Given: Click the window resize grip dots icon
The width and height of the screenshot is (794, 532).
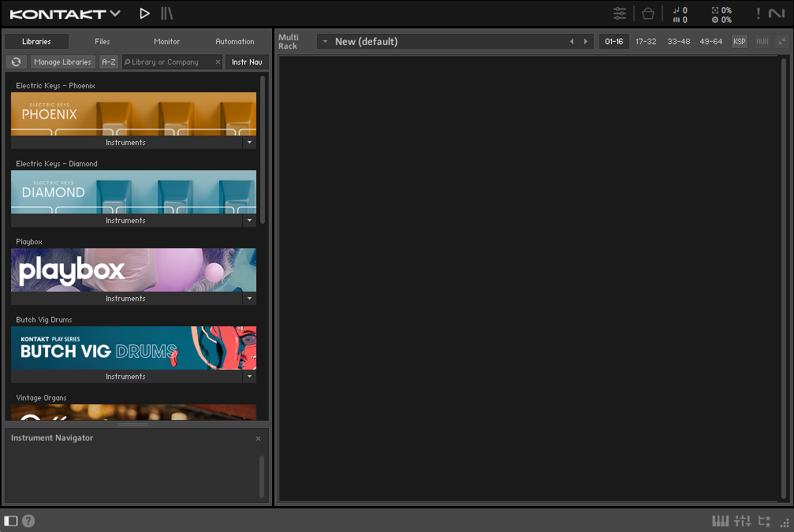Looking at the screenshot, I should [785, 523].
